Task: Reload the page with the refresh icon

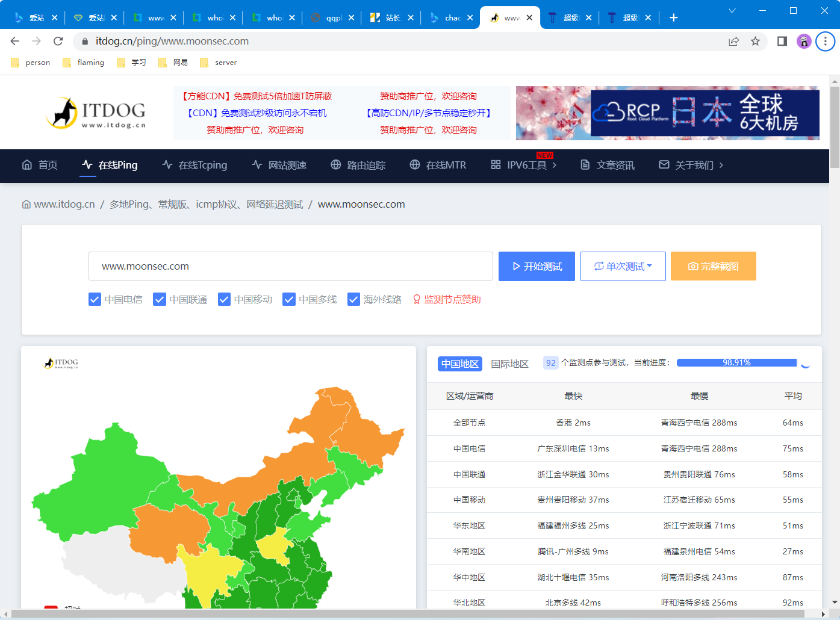Action: pyautogui.click(x=58, y=41)
